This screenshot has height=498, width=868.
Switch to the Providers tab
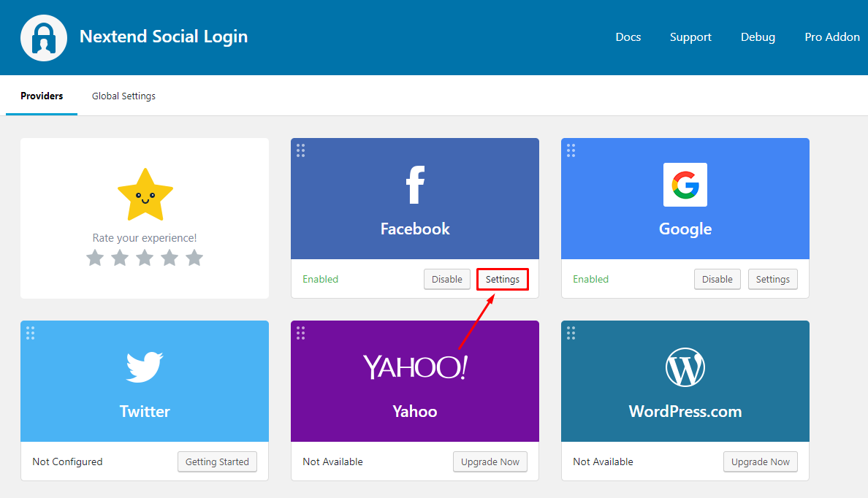click(x=42, y=96)
